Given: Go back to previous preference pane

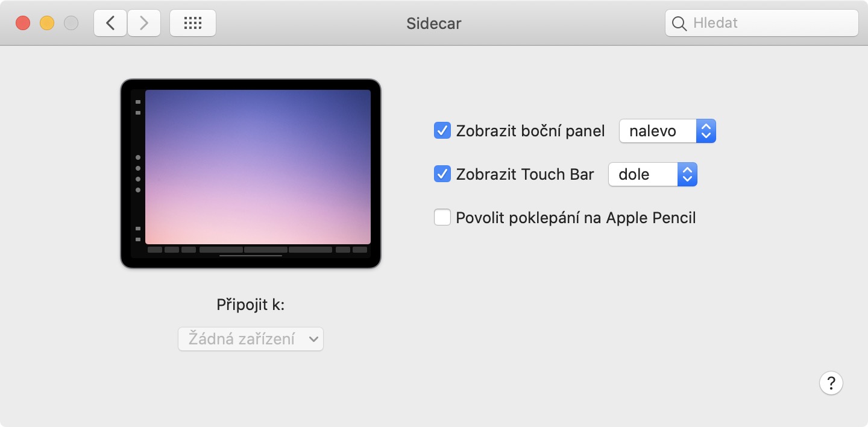Looking at the screenshot, I should (x=110, y=24).
